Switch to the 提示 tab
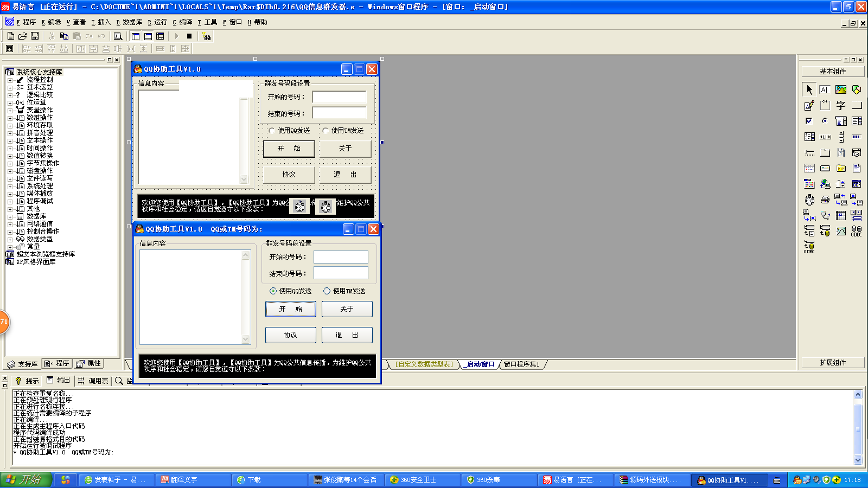868x488 pixels. coord(27,381)
